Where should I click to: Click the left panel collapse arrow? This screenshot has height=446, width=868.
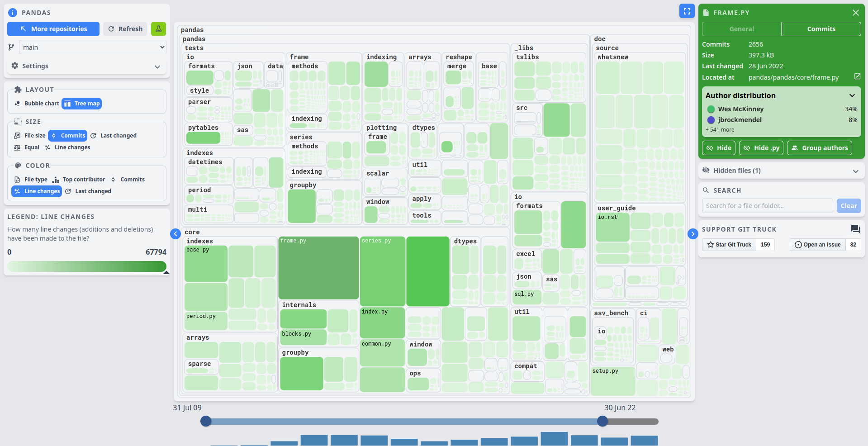pyautogui.click(x=175, y=233)
